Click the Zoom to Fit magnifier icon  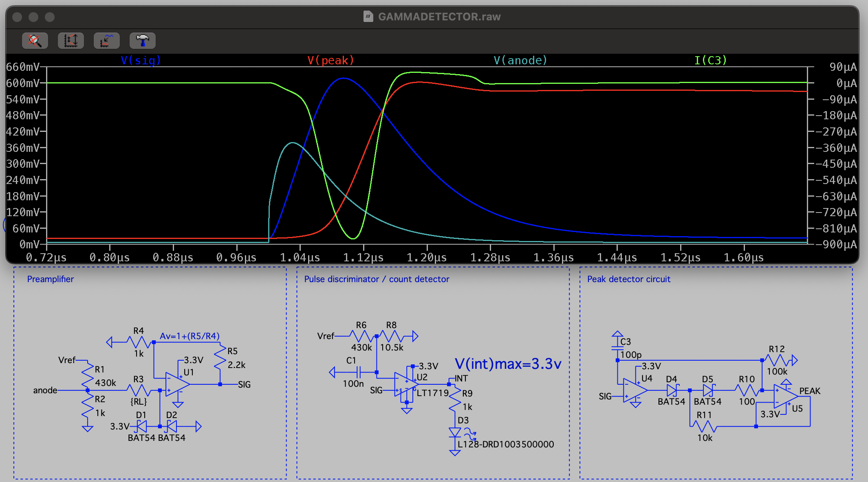35,41
